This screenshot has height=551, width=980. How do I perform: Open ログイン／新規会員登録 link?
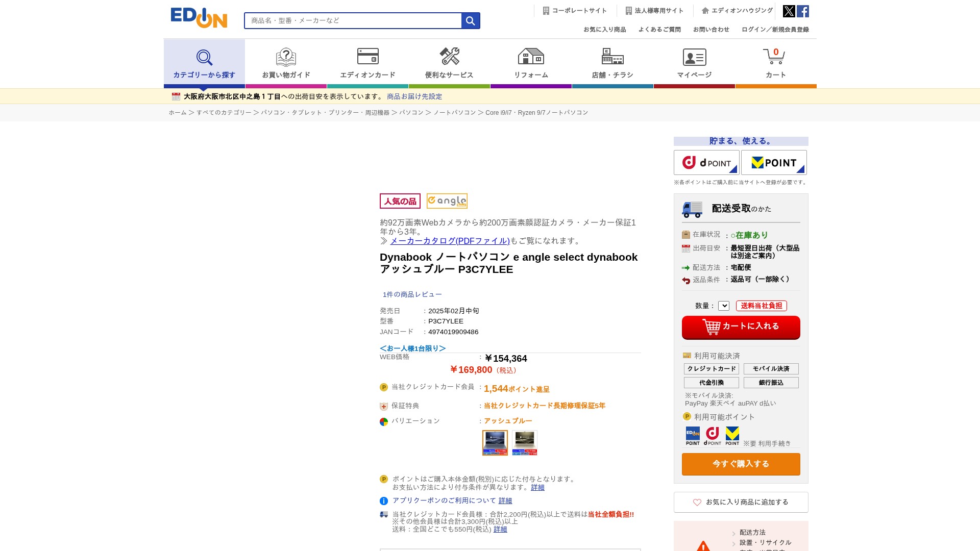pyautogui.click(x=775, y=30)
